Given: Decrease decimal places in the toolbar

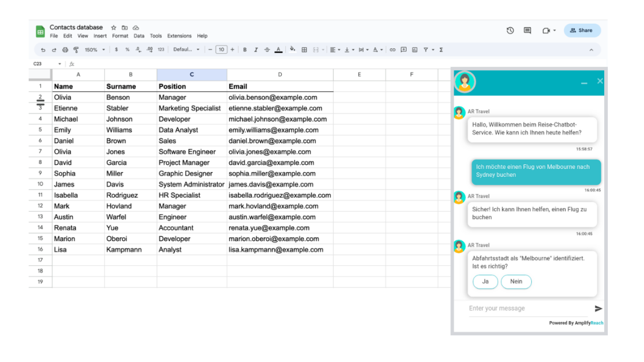Looking at the screenshot, I should coord(138,50).
